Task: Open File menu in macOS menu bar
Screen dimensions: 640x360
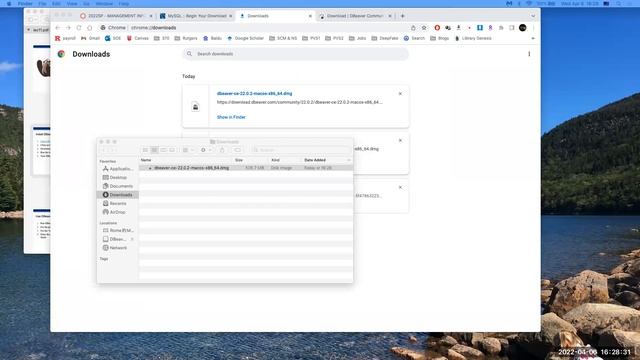Action: pos(42,4)
